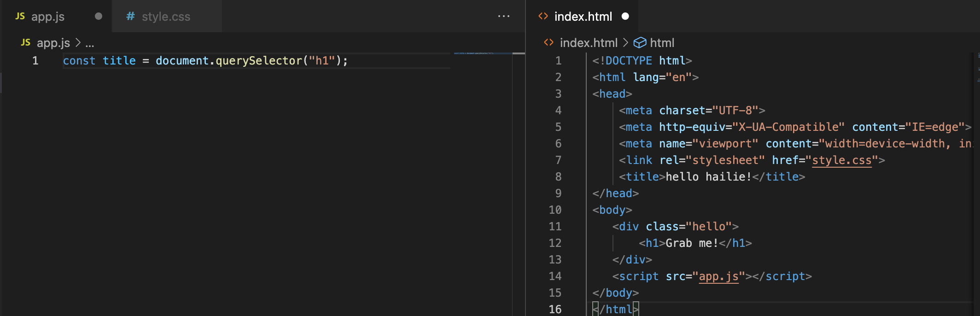Click the DOCTYPE declaration on line 1
Image resolution: width=980 pixels, height=316 pixels.
point(642,61)
